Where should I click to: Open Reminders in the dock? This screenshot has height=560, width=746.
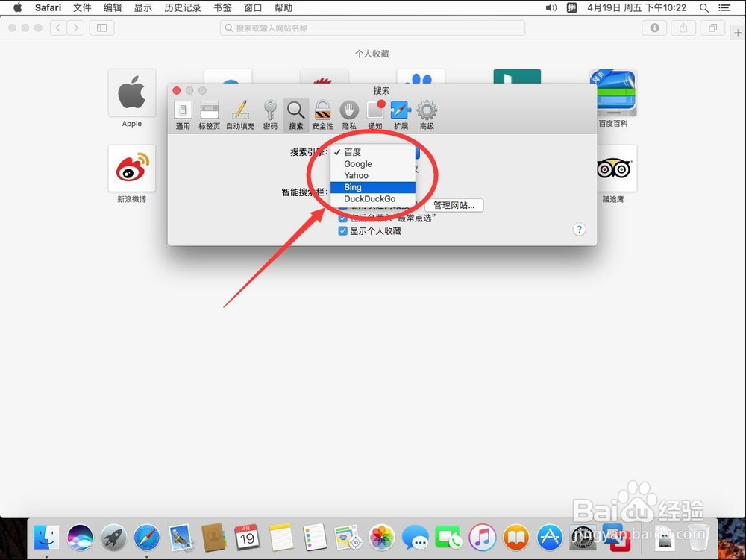click(x=315, y=538)
